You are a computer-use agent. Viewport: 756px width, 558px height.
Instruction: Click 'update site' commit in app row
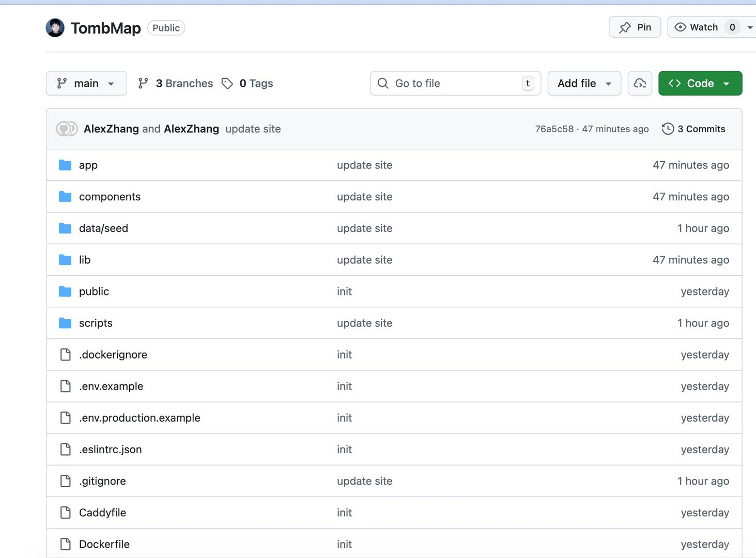365,165
